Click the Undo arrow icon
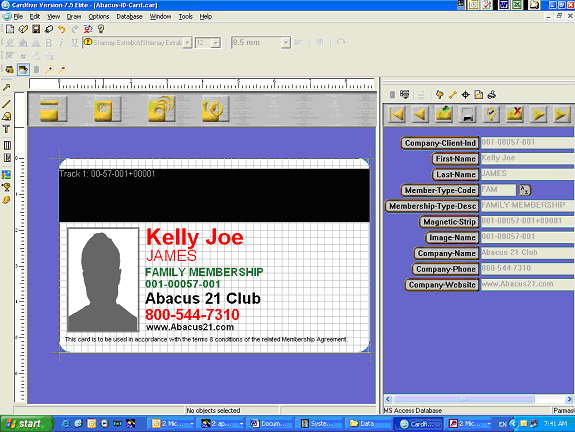 coord(62,29)
